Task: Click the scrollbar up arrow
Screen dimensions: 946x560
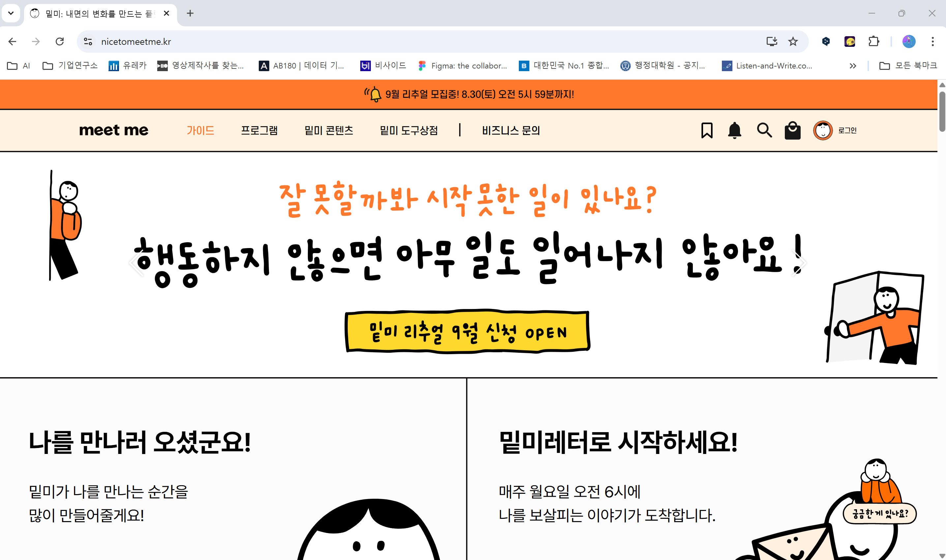Action: pyautogui.click(x=942, y=85)
